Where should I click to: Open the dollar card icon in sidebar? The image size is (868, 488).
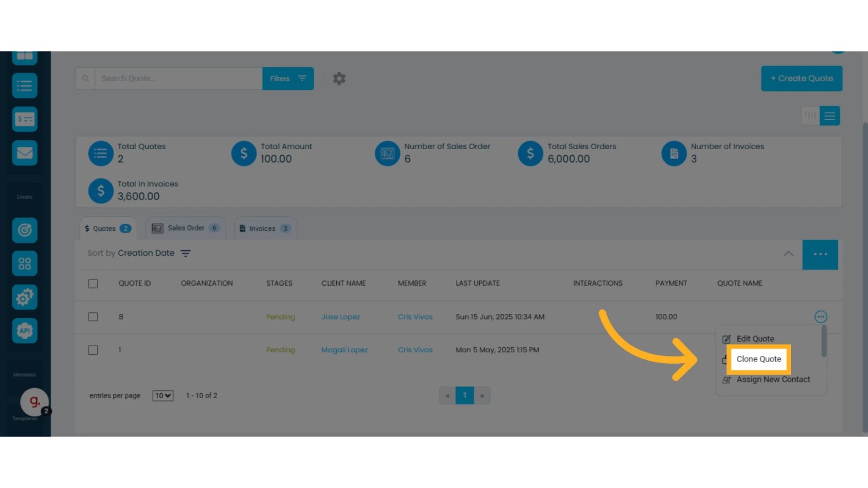(25, 119)
